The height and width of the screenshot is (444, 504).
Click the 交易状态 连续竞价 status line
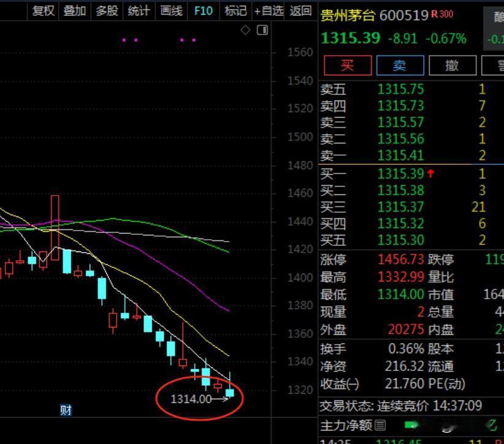coord(401,406)
